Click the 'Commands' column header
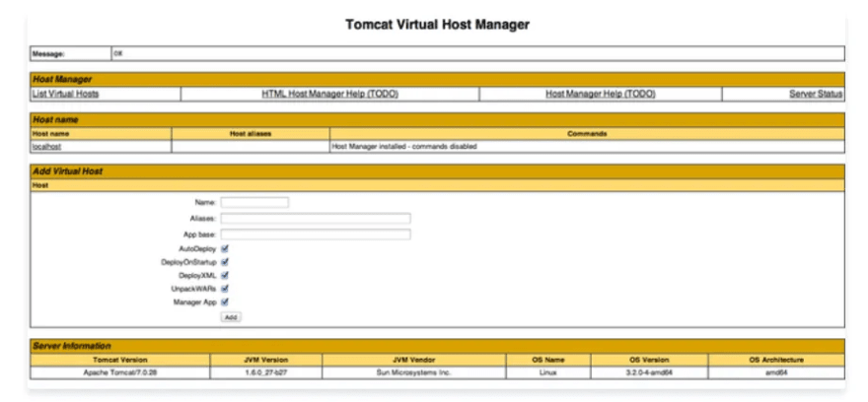The image size is (868, 402). (x=587, y=134)
